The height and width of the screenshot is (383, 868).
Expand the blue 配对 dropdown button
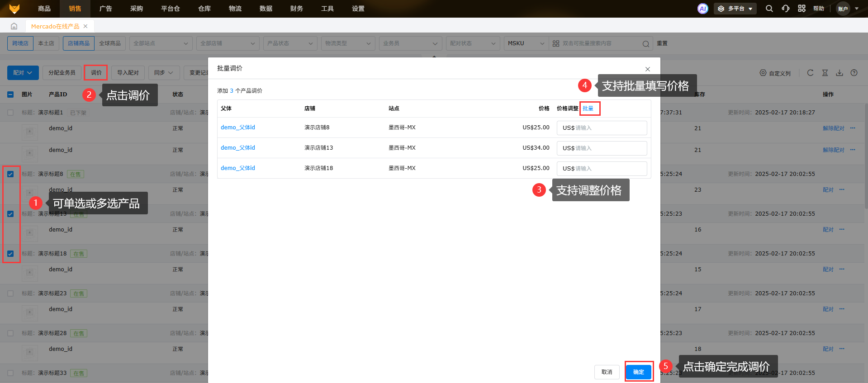23,73
